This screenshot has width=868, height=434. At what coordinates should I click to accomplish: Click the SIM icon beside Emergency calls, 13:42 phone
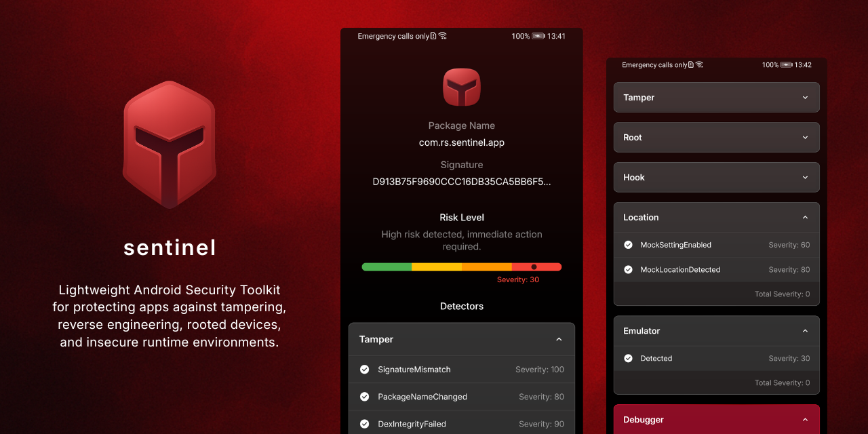coord(691,65)
